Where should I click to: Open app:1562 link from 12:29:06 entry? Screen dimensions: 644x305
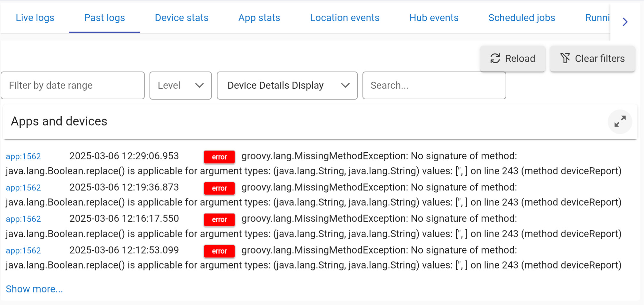pyautogui.click(x=23, y=156)
